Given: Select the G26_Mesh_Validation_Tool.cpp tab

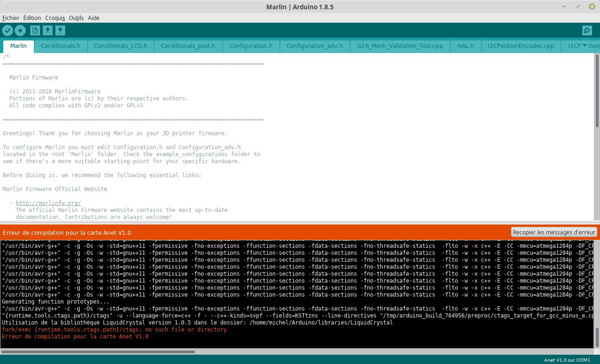Looking at the screenshot, I should tap(400, 46).
